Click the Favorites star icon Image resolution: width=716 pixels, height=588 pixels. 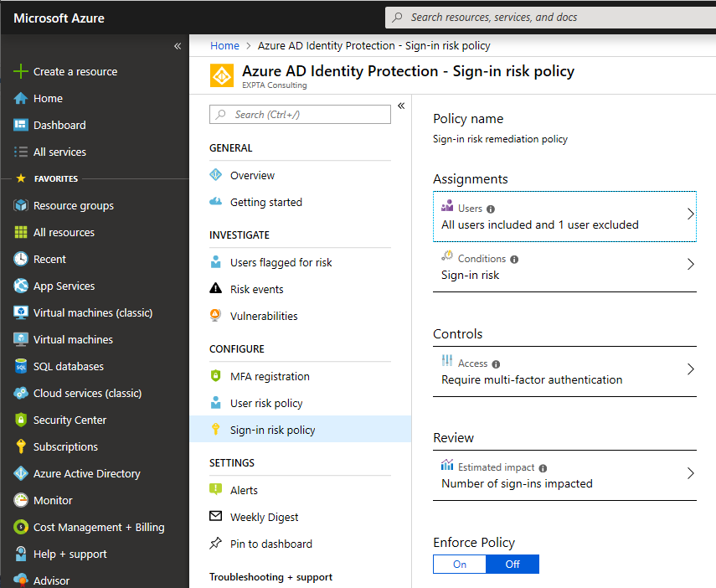click(x=21, y=178)
